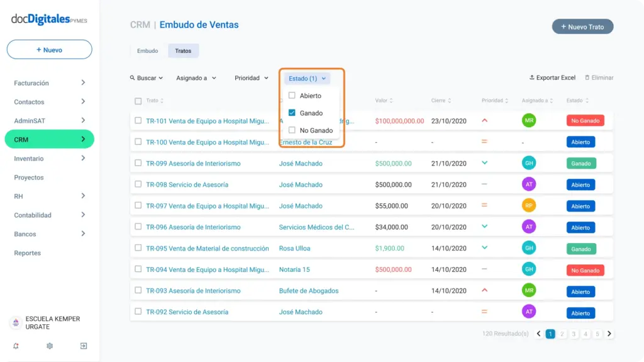Open Reportes in the sidebar
The image size is (644, 362).
tap(28, 253)
